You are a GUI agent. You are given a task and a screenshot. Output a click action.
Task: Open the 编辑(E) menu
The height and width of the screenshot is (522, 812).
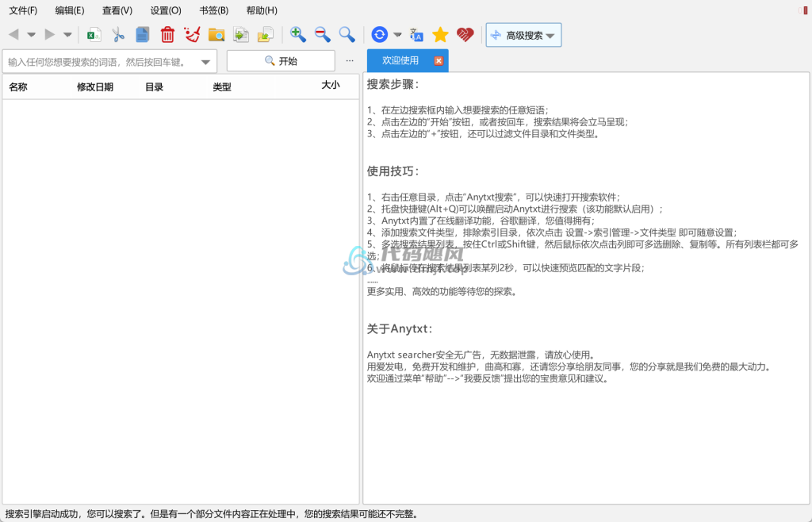click(x=70, y=10)
